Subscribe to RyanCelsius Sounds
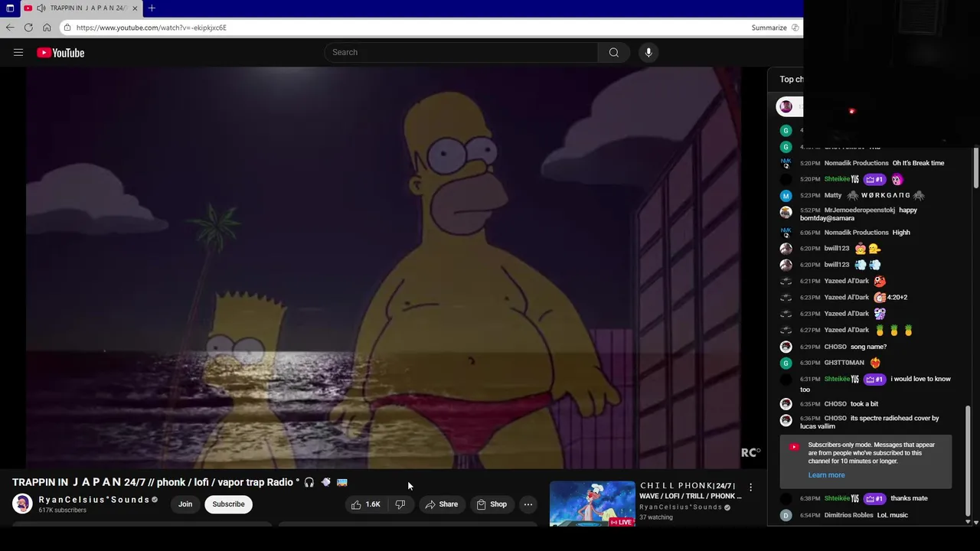This screenshot has height=551, width=980. (x=228, y=504)
